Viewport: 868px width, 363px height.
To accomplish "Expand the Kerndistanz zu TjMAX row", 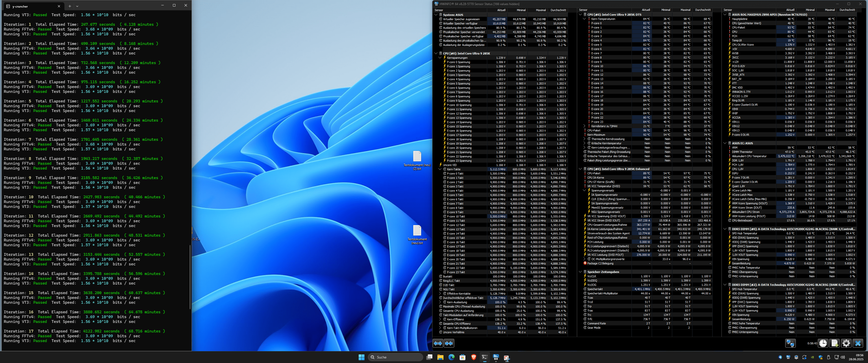I will [584, 126].
